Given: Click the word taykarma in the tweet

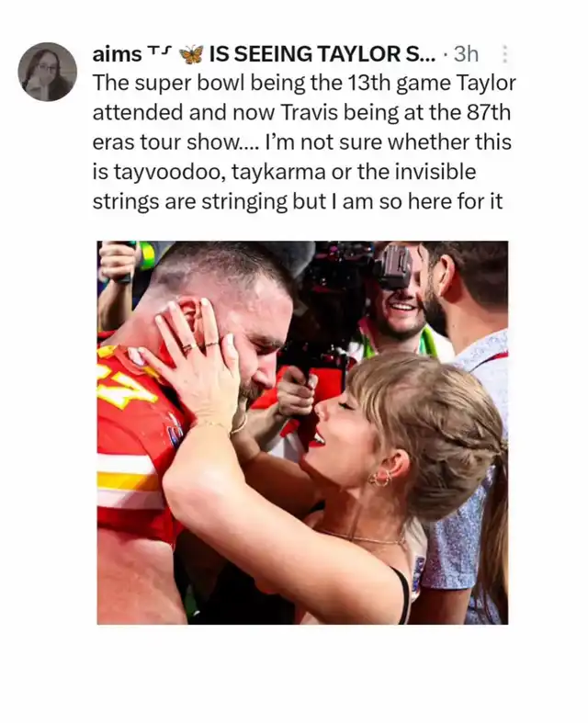Looking at the screenshot, I should click(x=287, y=173).
